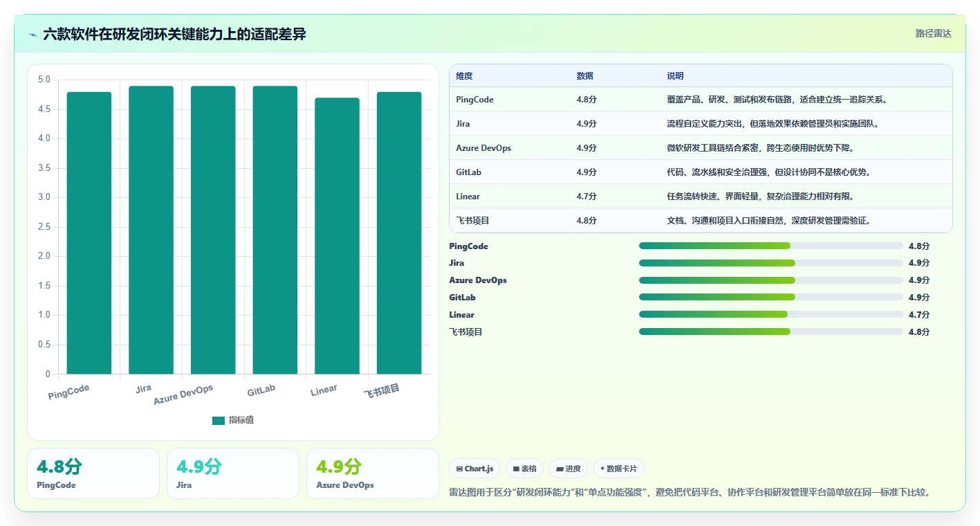
Task: Click the Jira progress bar
Action: tap(771, 263)
